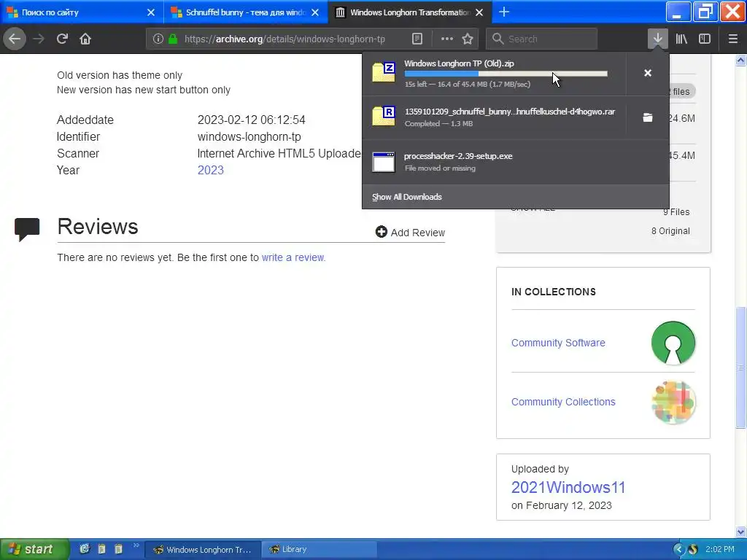Open the home page
This screenshot has height=560, width=747.
[85, 39]
